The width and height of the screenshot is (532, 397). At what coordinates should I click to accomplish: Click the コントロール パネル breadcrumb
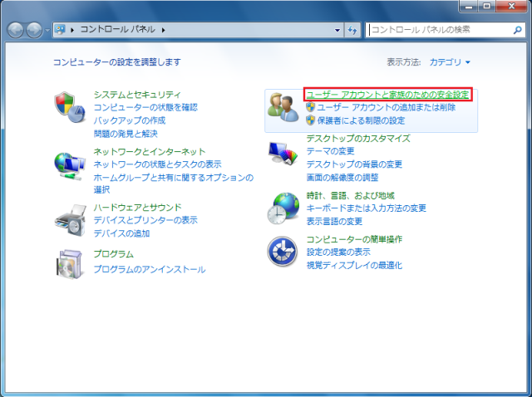(118, 30)
